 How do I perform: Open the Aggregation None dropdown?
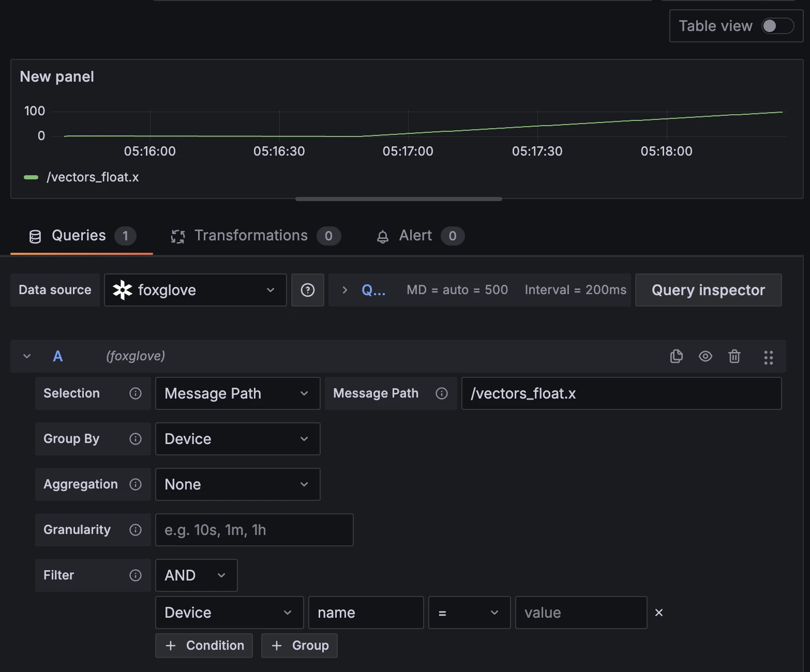coord(238,484)
